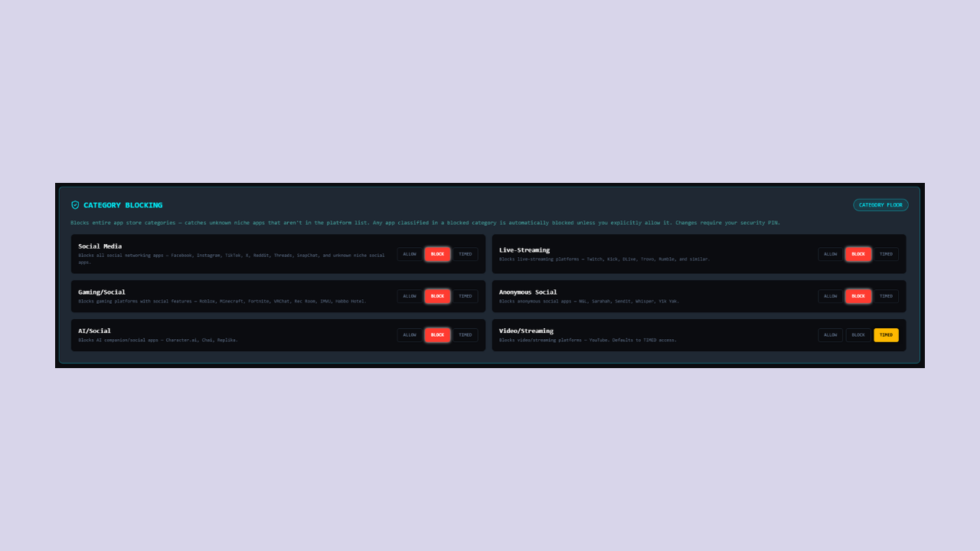
Task: Select Block for Social Media
Action: point(437,254)
